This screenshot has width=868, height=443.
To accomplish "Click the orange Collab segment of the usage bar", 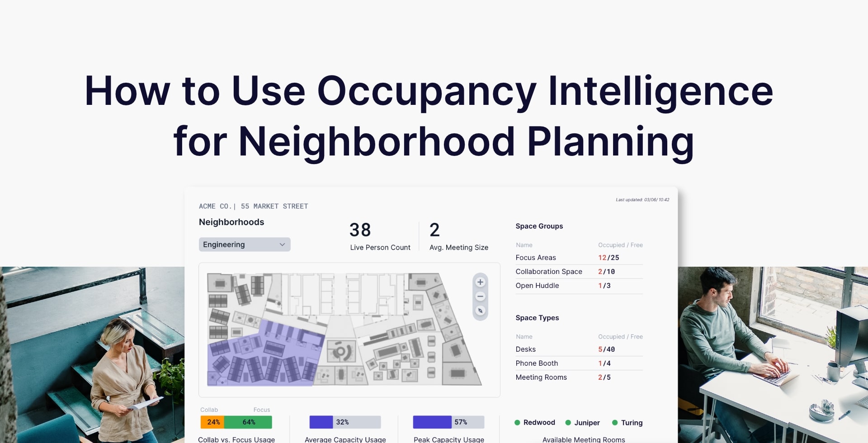I will click(x=212, y=422).
